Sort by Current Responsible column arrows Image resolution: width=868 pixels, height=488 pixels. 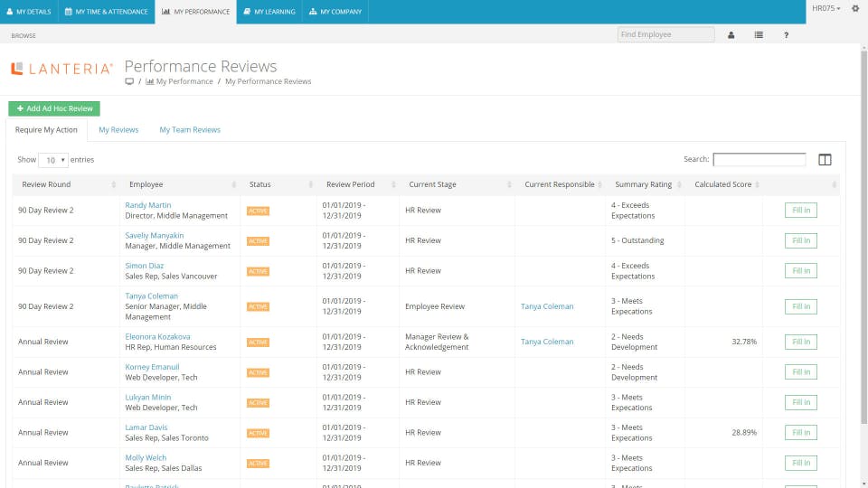pyautogui.click(x=599, y=184)
